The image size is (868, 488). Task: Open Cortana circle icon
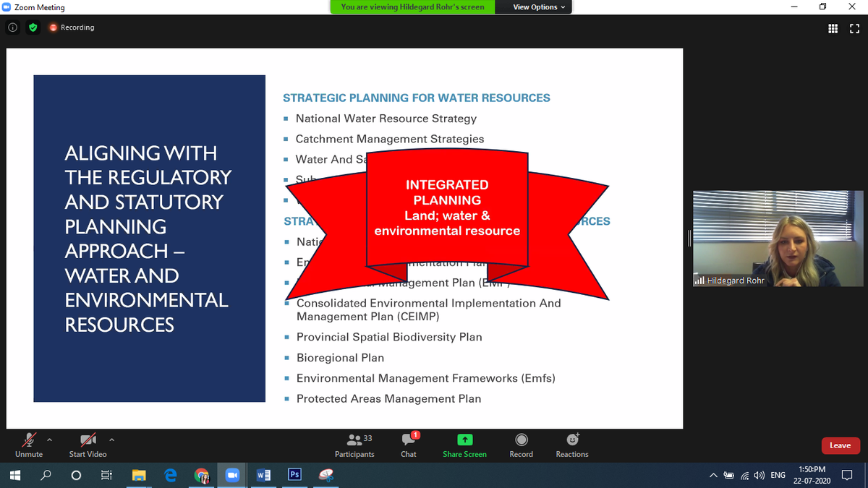[76, 475]
